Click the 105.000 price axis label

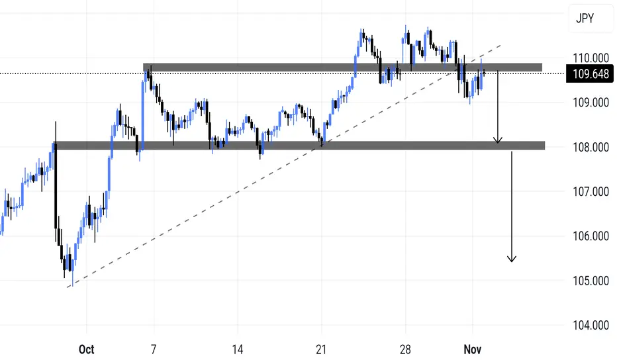click(591, 281)
